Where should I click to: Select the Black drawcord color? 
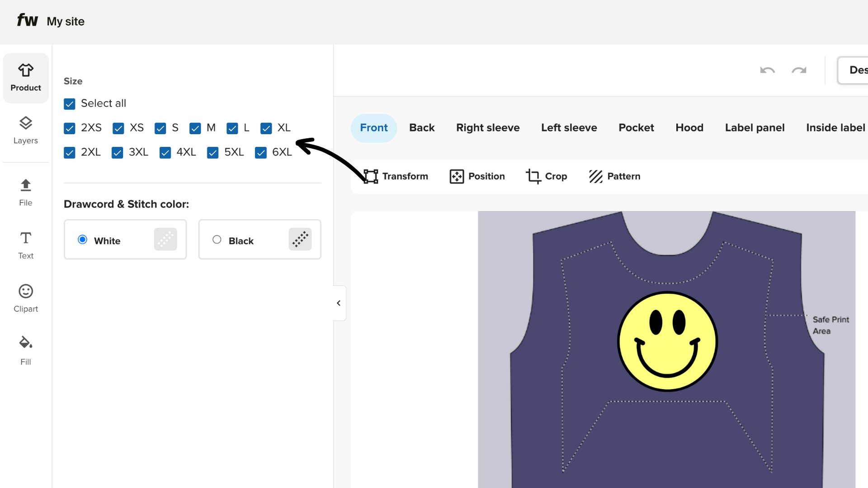217,239
